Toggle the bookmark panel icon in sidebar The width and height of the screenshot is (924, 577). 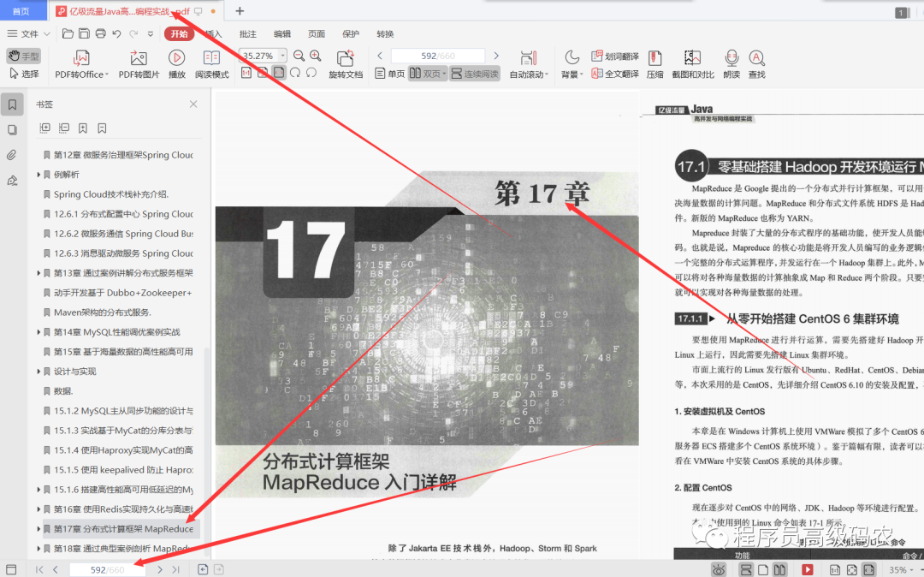pyautogui.click(x=12, y=104)
